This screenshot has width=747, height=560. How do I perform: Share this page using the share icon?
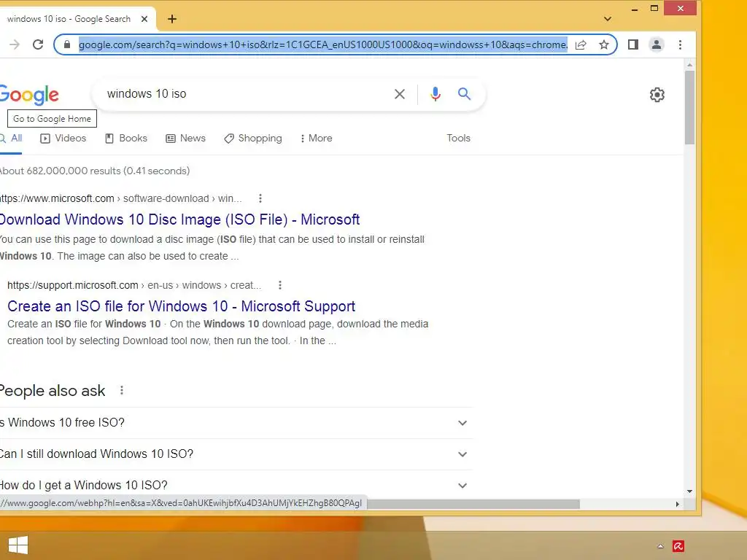(x=581, y=44)
